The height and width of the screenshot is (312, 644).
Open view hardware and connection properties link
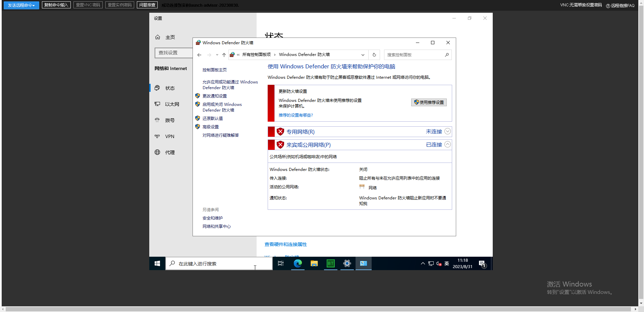286,245
